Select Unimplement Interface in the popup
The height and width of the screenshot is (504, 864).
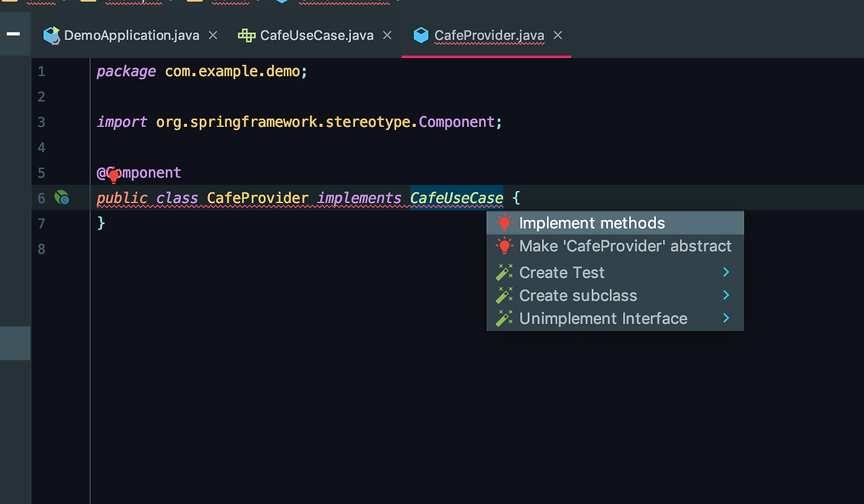[x=616, y=318]
